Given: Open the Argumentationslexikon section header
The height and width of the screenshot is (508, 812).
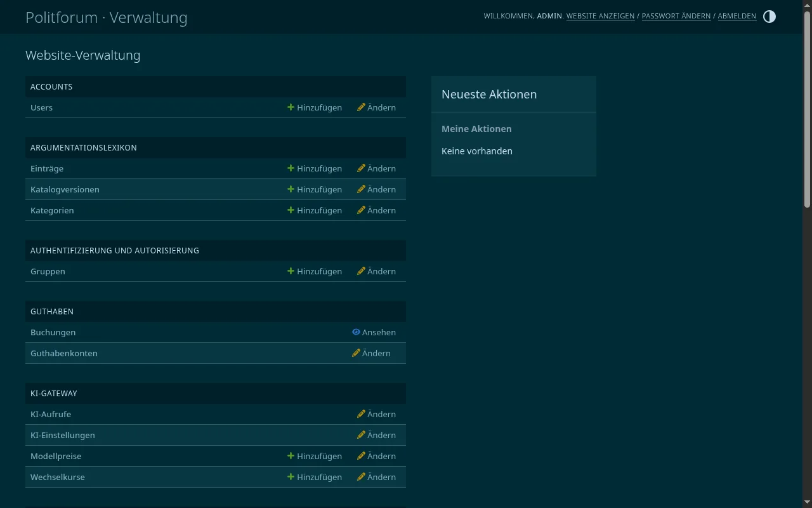Looking at the screenshot, I should [84, 147].
